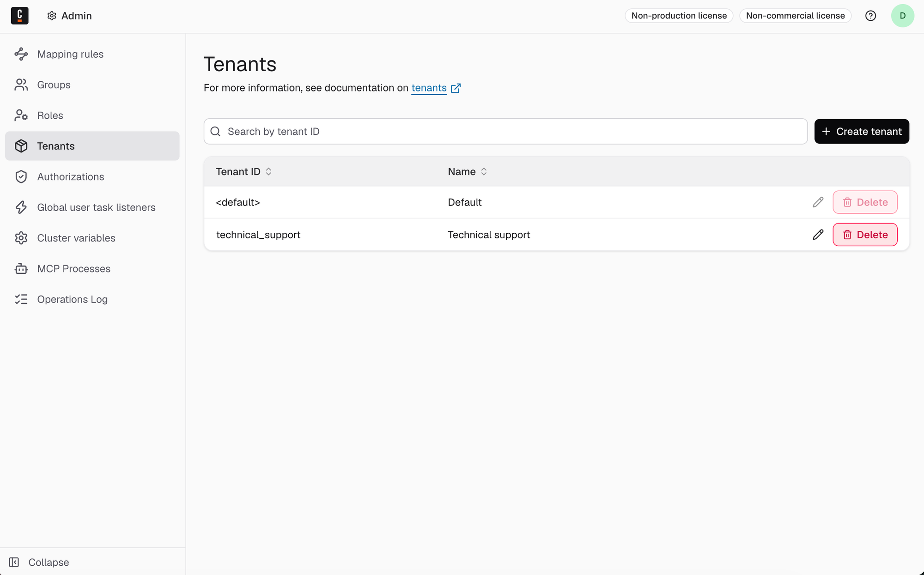This screenshot has height=575, width=924.
Task: Edit the technical_support tenant via pencil icon
Action: coord(818,235)
